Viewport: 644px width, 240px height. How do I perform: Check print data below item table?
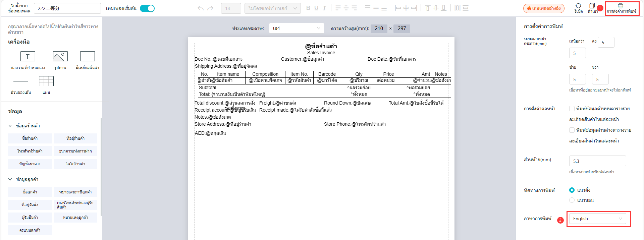572,130
